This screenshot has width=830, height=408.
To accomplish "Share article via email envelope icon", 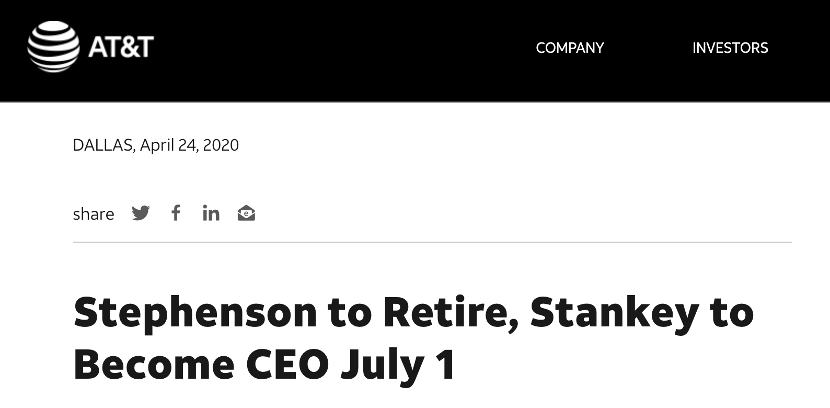I will 246,213.
